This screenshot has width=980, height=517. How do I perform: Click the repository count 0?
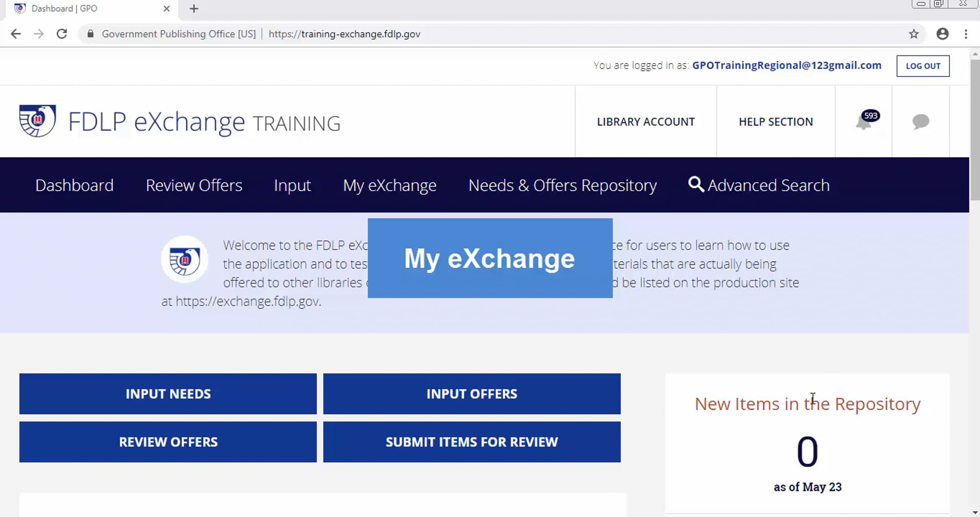point(807,451)
